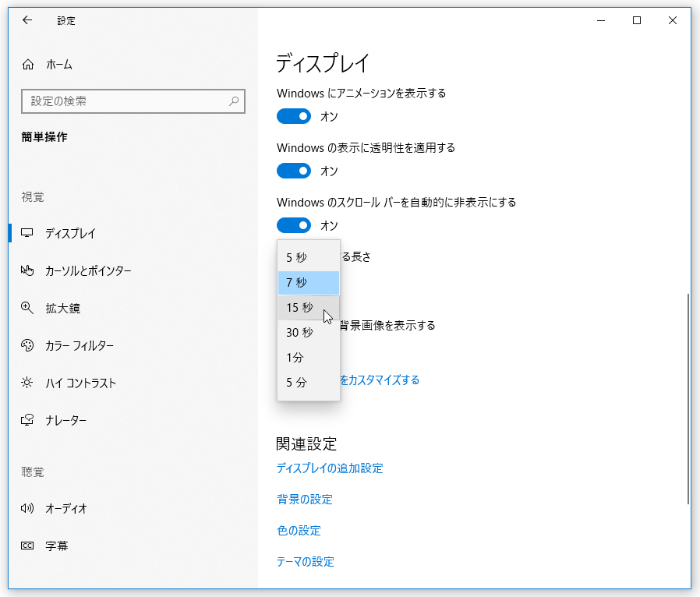700x597 pixels.
Task: Open 字幕 sidebar entry label
Action: (x=57, y=546)
